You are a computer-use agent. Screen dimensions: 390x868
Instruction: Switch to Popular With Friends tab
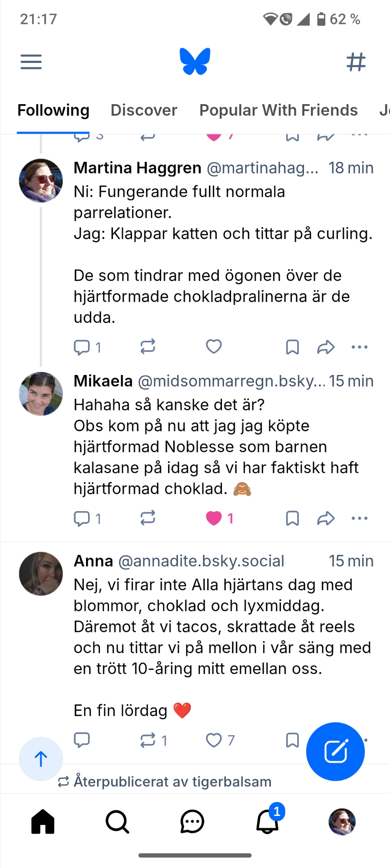pyautogui.click(x=278, y=110)
